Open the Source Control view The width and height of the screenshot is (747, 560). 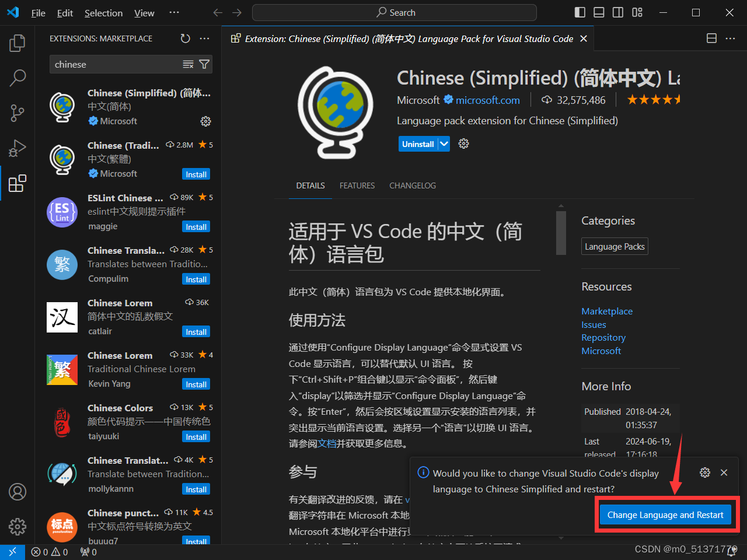18,113
